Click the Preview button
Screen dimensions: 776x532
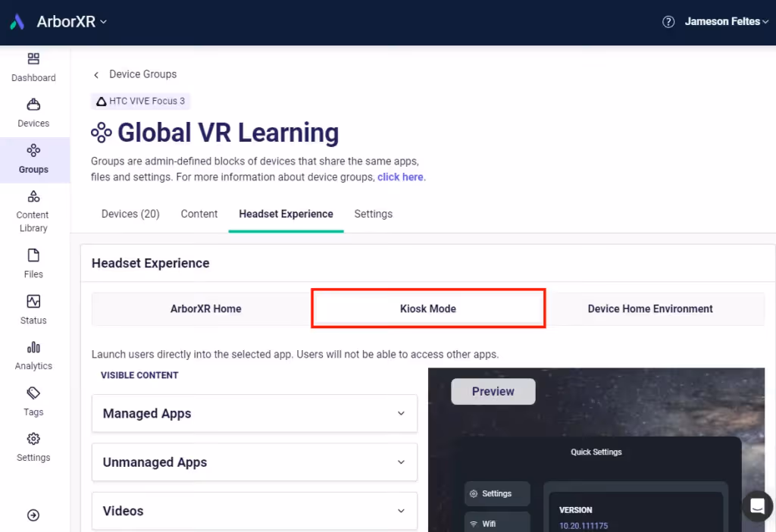point(493,392)
